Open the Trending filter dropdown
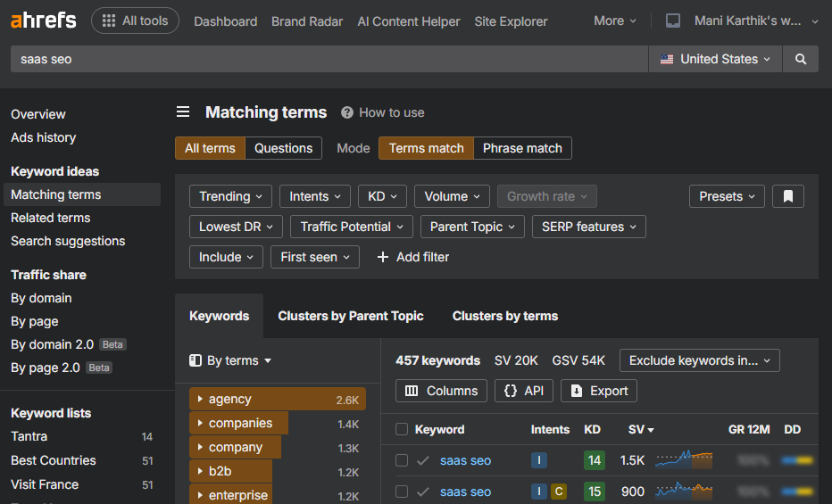 [x=230, y=196]
